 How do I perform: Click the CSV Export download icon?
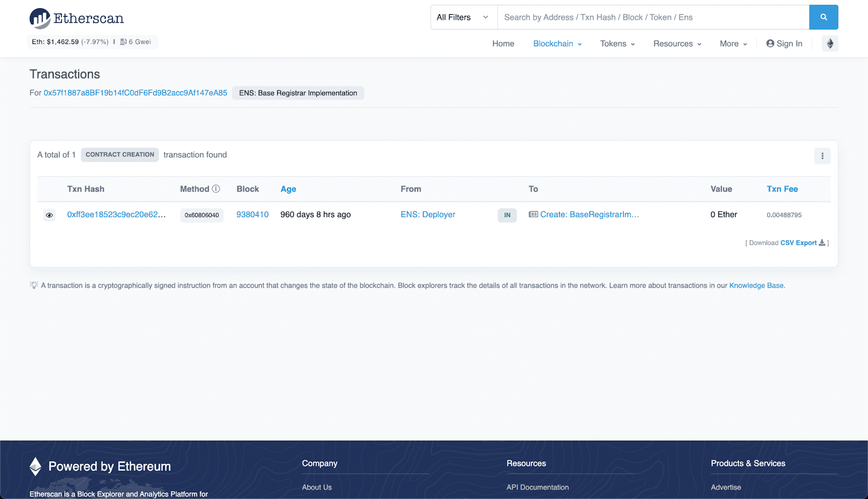822,243
